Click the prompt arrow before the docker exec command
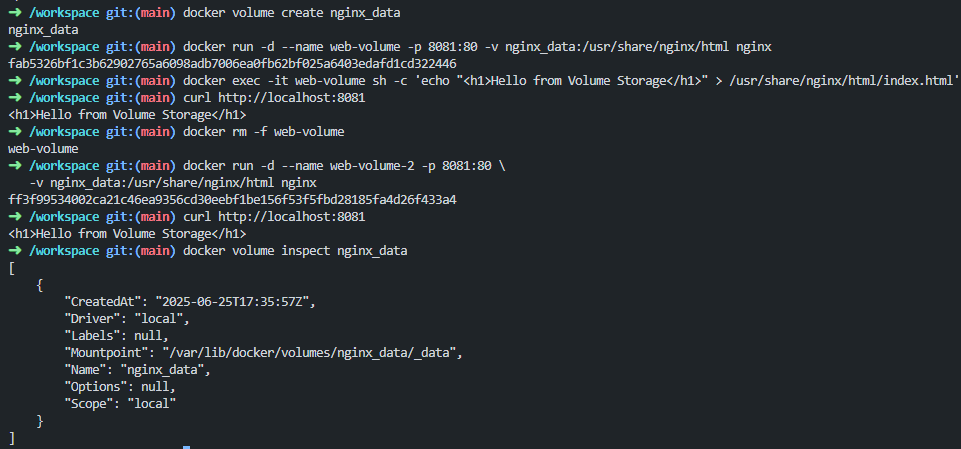Screen dimensions: 961x449 15,81
